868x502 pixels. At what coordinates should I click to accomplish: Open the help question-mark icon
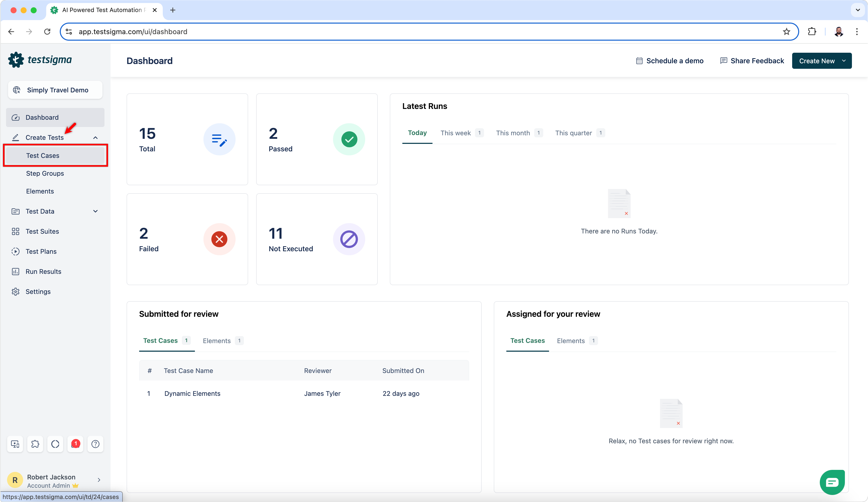[95, 444]
